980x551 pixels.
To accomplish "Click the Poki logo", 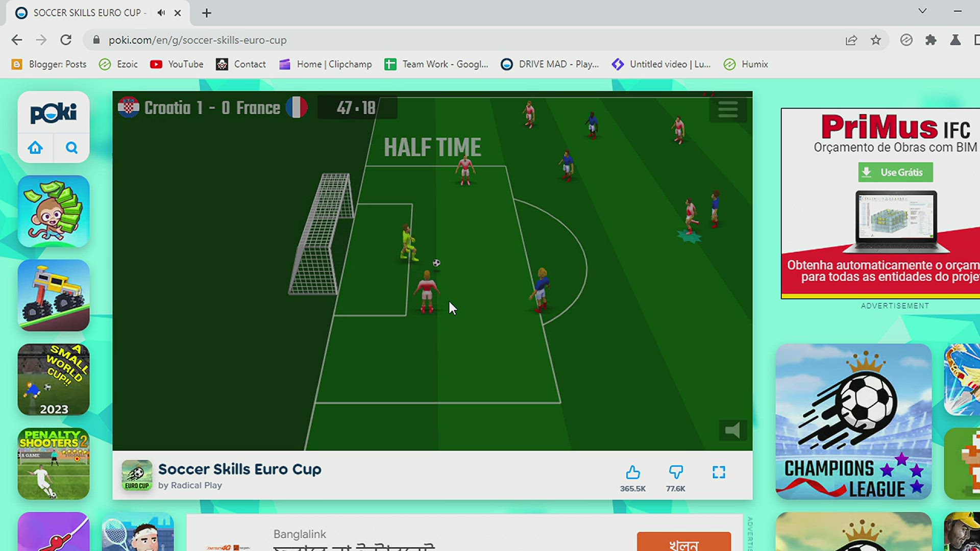I will tap(54, 113).
